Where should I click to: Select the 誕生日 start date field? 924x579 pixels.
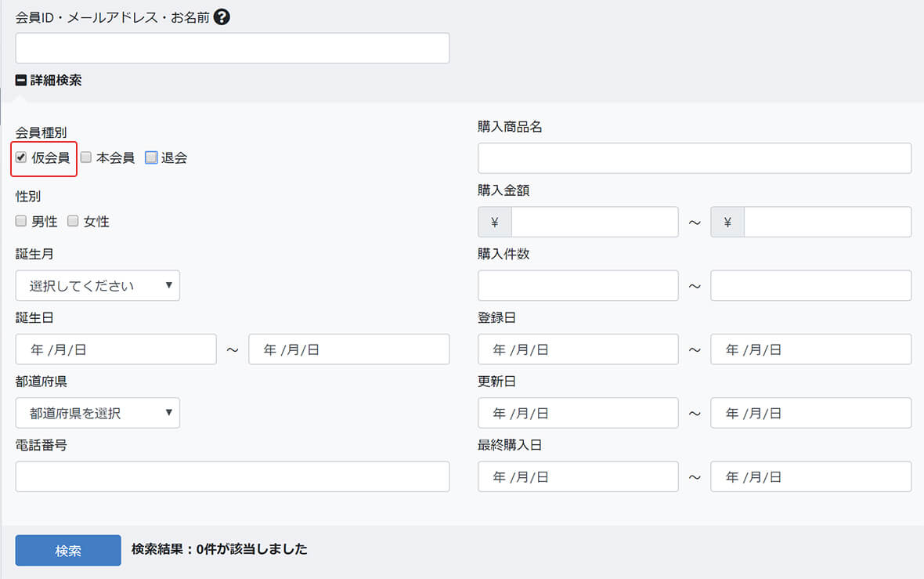click(x=116, y=349)
